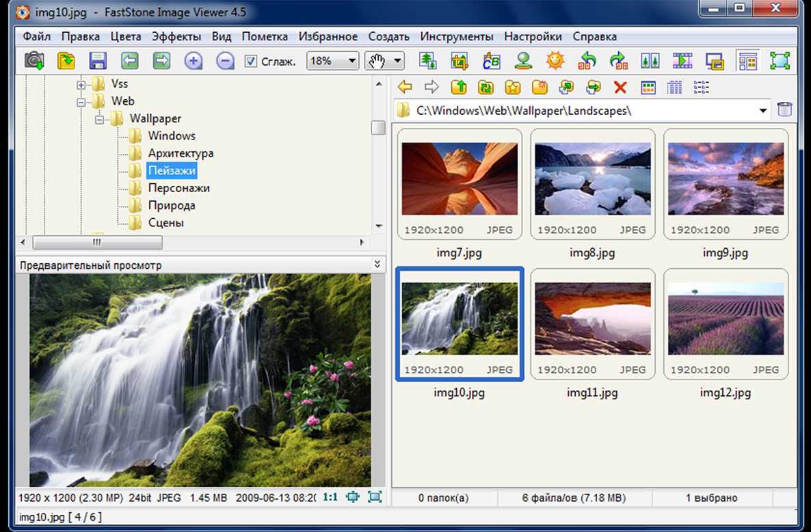Rotate image left 90 degrees

point(587,61)
